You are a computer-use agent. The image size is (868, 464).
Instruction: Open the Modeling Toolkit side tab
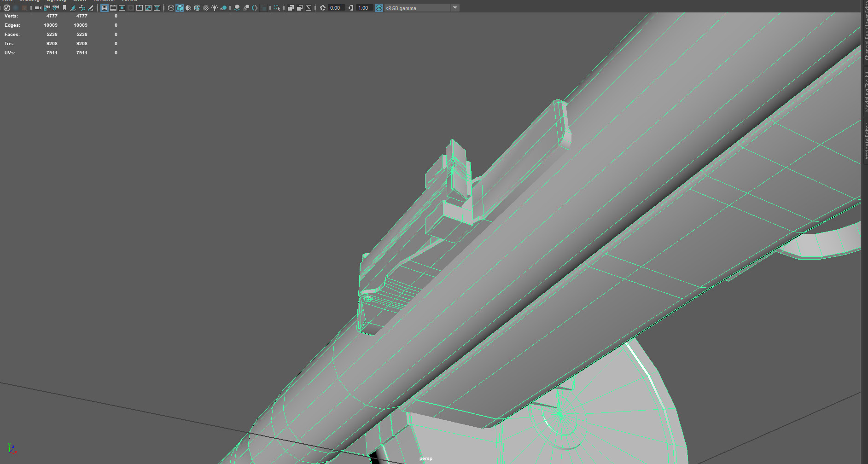865,91
